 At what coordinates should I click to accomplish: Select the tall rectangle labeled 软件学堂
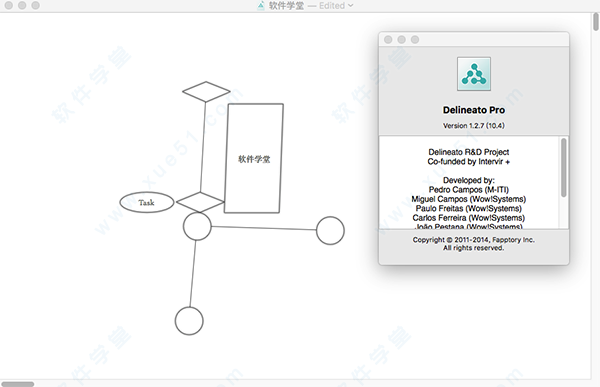coord(254,158)
